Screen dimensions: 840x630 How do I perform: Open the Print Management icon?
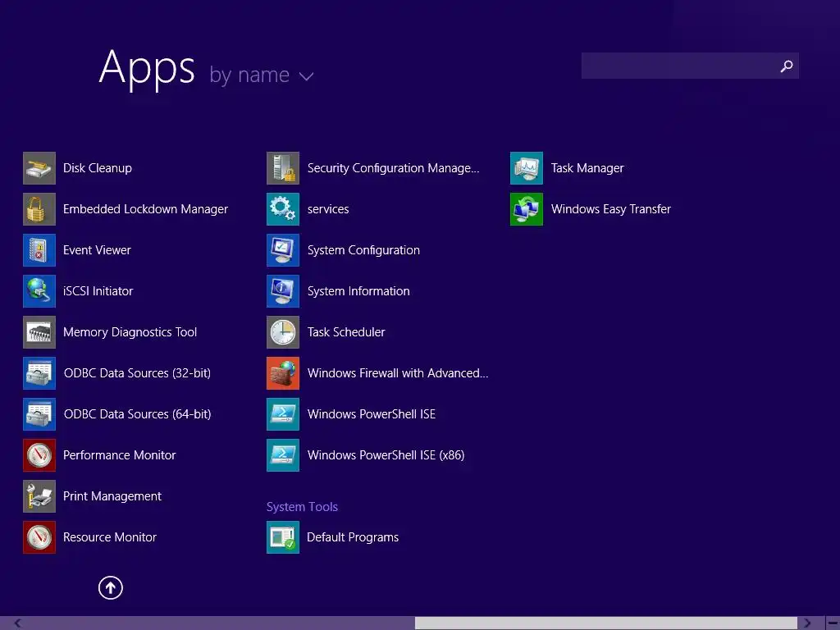39,496
